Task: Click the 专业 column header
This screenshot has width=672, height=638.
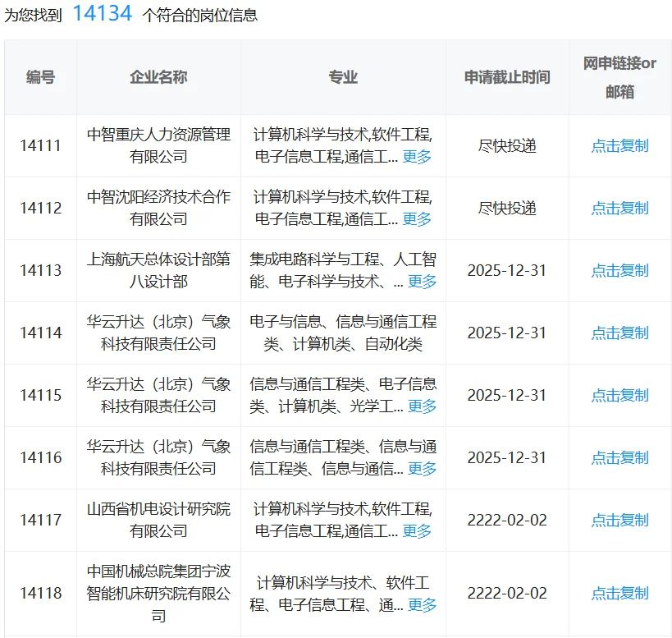Action: (x=343, y=77)
